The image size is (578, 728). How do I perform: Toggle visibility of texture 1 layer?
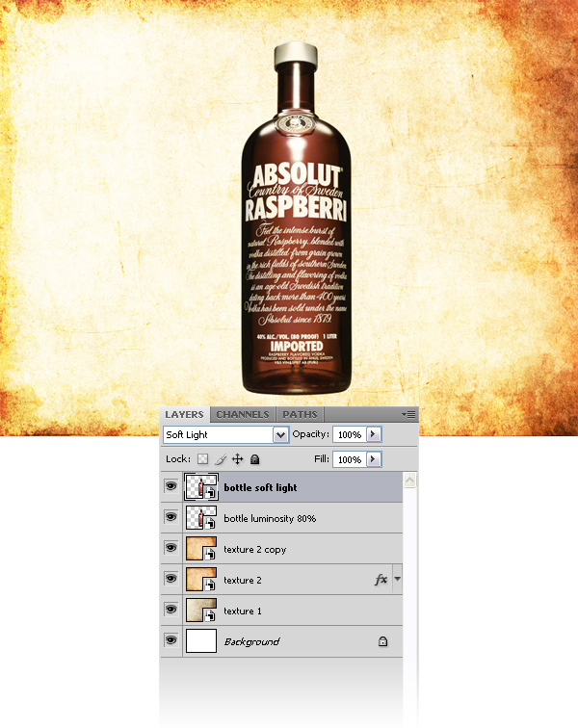171,610
